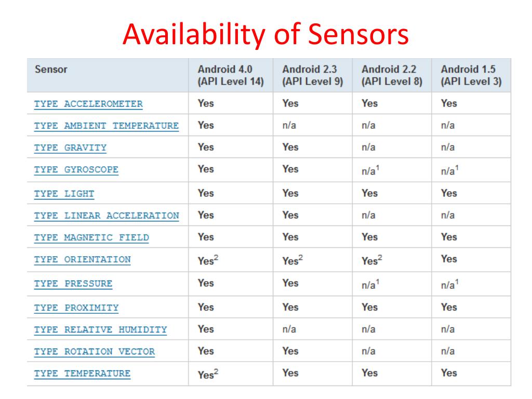Select the TYPE_ROTATION_VECTOR link
This screenshot has height=399, width=532.
(x=95, y=352)
